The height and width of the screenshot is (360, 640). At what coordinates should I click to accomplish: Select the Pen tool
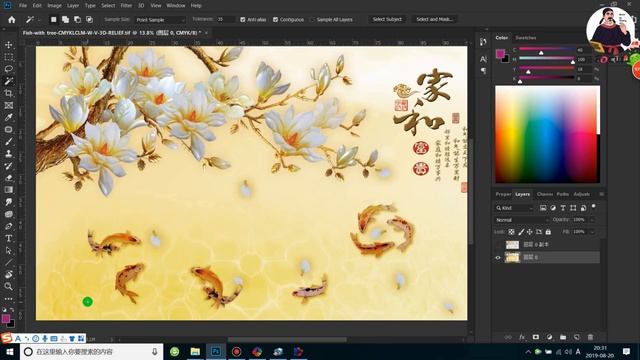pyautogui.click(x=9, y=226)
